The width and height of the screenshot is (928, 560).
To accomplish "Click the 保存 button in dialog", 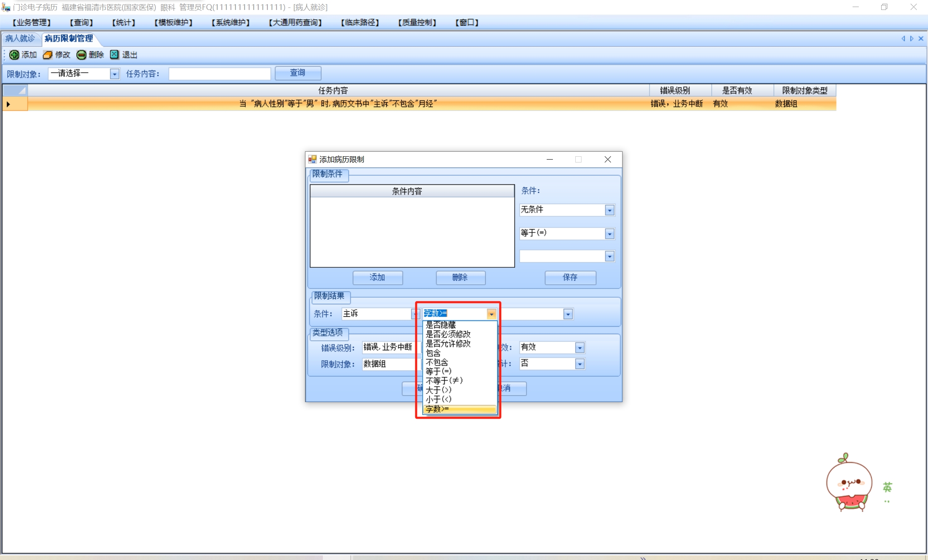I will tap(570, 277).
